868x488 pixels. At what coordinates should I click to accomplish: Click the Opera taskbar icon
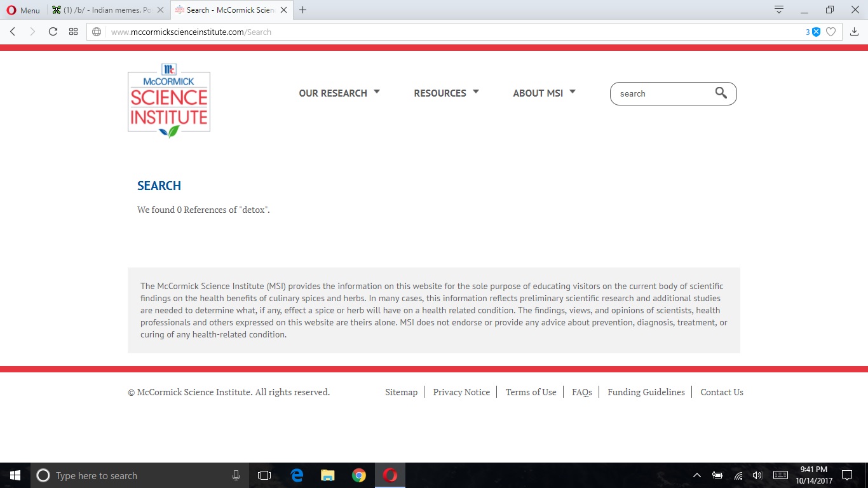pyautogui.click(x=390, y=475)
